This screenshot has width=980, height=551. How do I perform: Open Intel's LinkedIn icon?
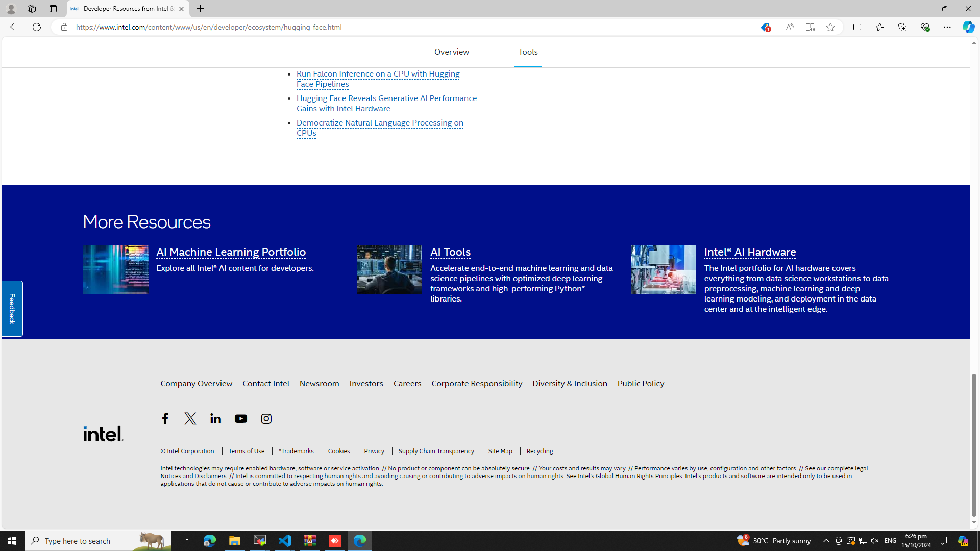215,418
